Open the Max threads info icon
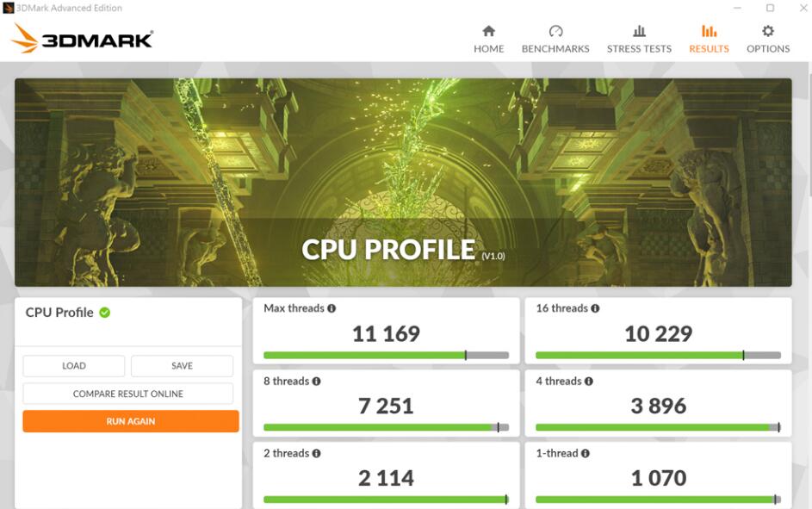Image resolution: width=812 pixels, height=509 pixels. (332, 308)
